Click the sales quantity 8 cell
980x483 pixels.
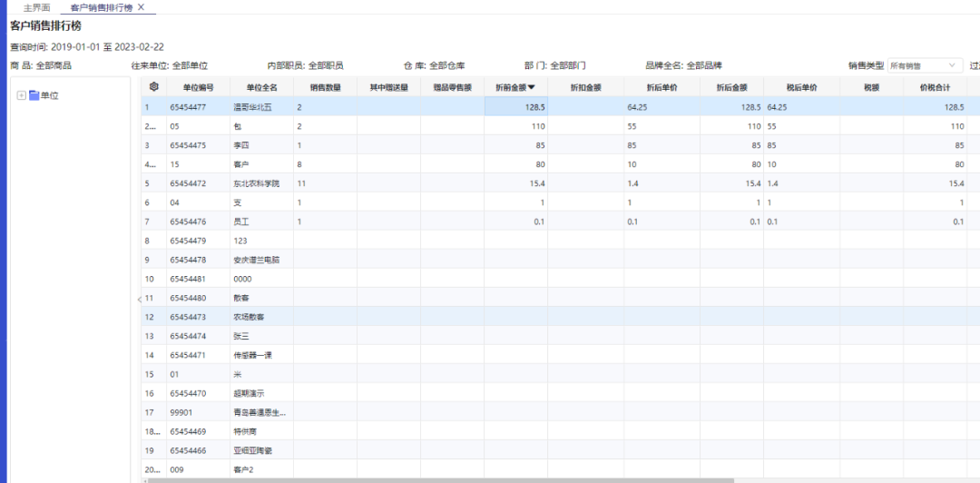tap(325, 164)
